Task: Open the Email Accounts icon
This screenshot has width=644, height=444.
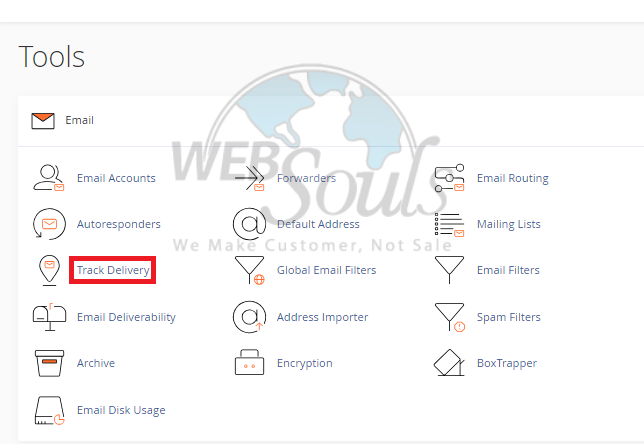Action: click(49, 178)
